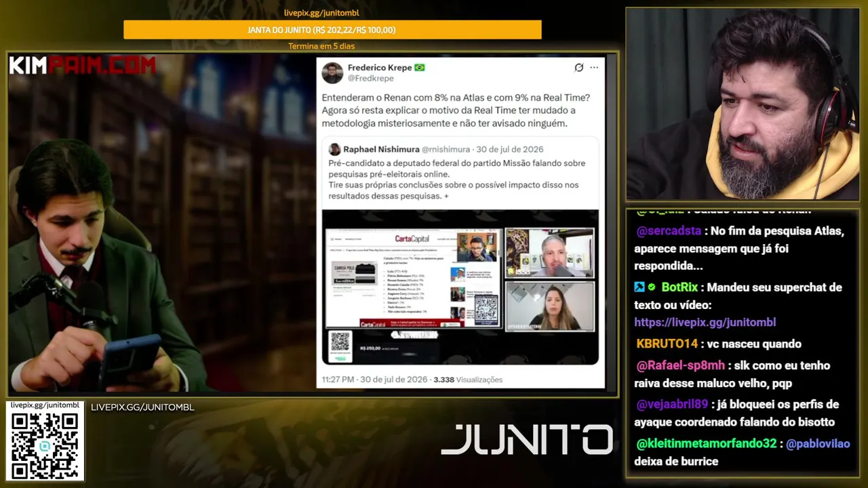Click the QR code inside the quoted video
Viewport: 868px width, 488px height.
click(486, 308)
